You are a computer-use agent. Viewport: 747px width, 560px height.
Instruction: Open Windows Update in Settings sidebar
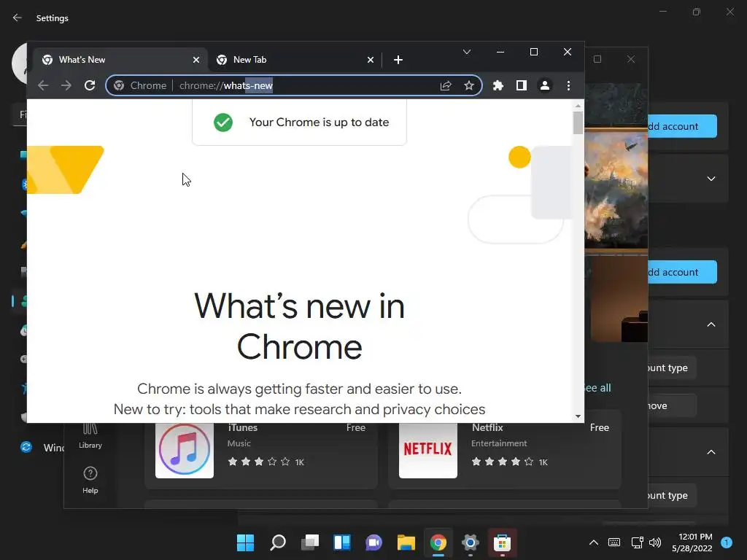point(41,448)
